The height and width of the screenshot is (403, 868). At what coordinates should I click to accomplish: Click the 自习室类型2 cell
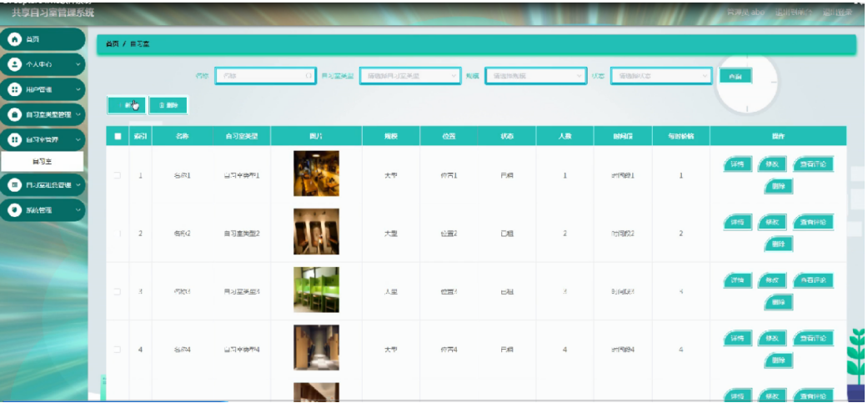pos(242,234)
